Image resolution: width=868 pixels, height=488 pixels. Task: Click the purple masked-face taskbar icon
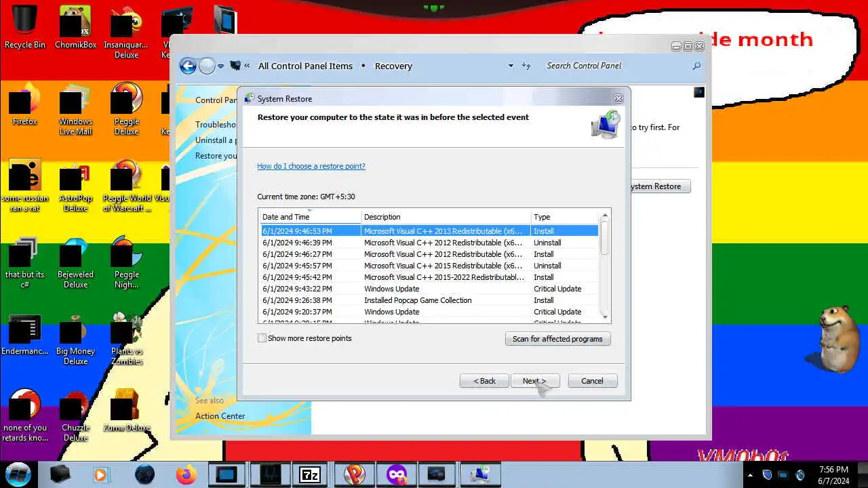(397, 474)
